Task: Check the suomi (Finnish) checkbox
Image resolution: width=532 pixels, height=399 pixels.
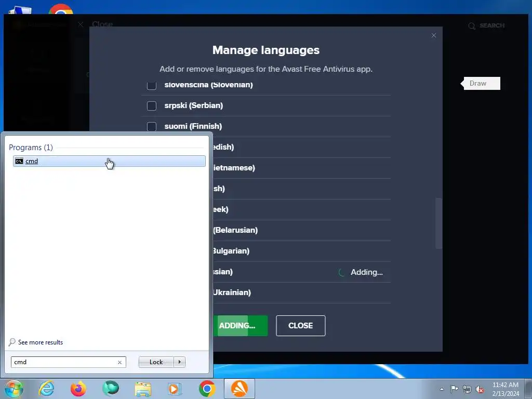Action: click(152, 127)
